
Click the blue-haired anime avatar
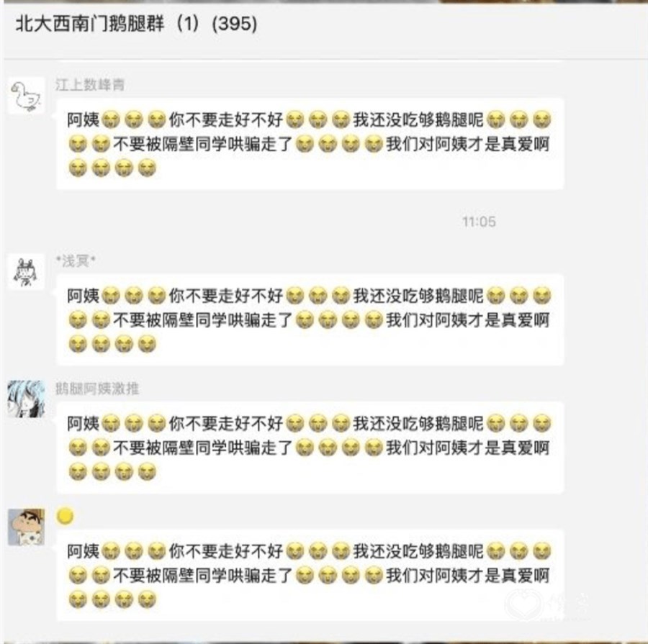point(27,399)
